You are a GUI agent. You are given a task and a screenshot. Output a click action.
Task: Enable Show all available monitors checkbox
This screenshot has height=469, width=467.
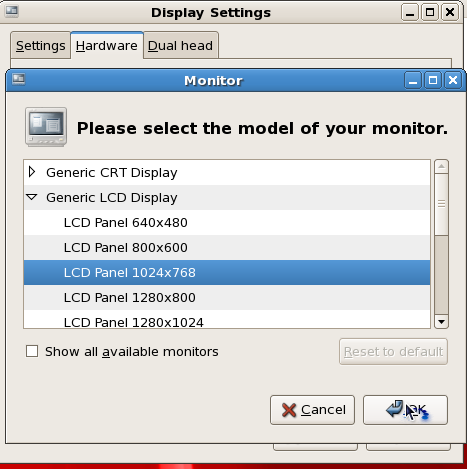[x=32, y=351]
